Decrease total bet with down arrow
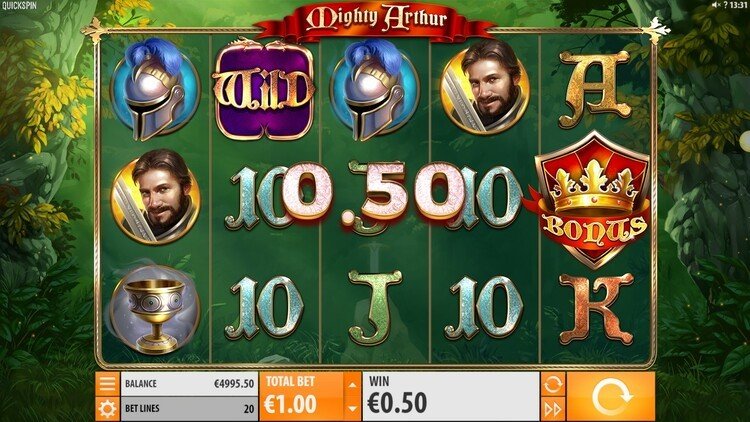The width and height of the screenshot is (750, 422). pos(353,409)
